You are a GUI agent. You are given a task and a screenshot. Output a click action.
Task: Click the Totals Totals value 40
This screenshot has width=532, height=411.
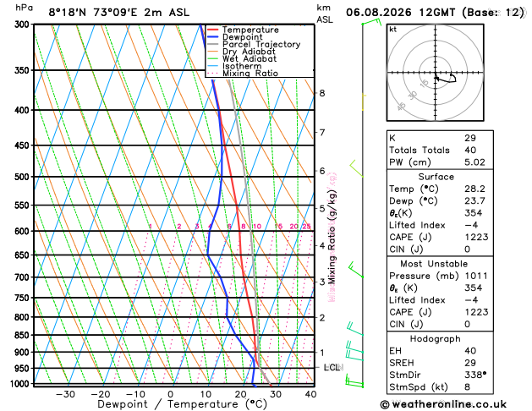(x=470, y=150)
